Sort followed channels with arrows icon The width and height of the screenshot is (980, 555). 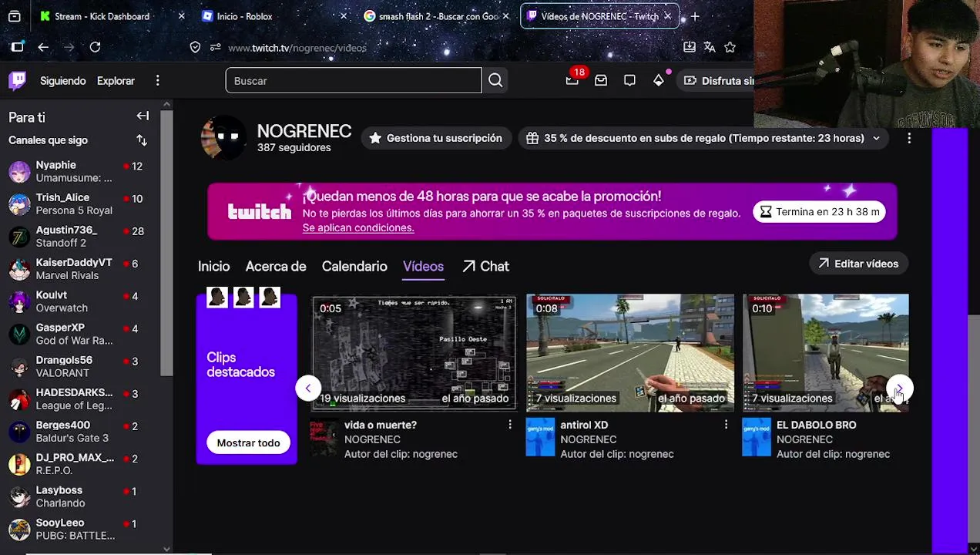(142, 140)
